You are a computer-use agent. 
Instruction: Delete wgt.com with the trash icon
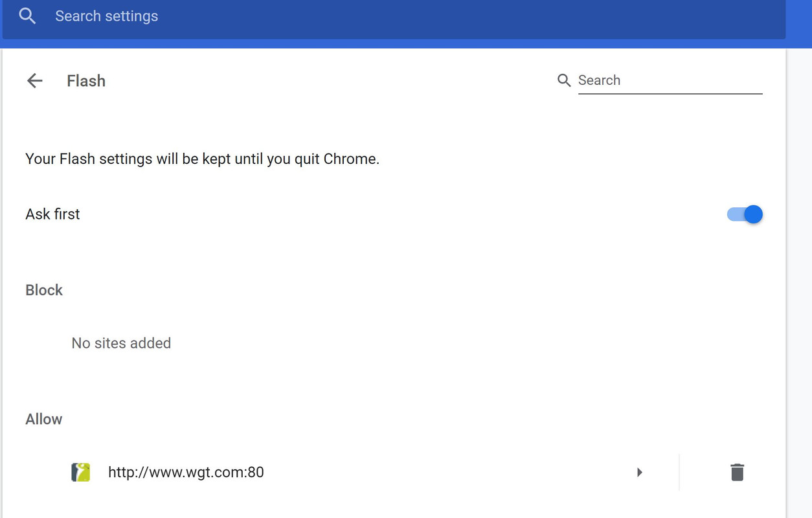(737, 472)
